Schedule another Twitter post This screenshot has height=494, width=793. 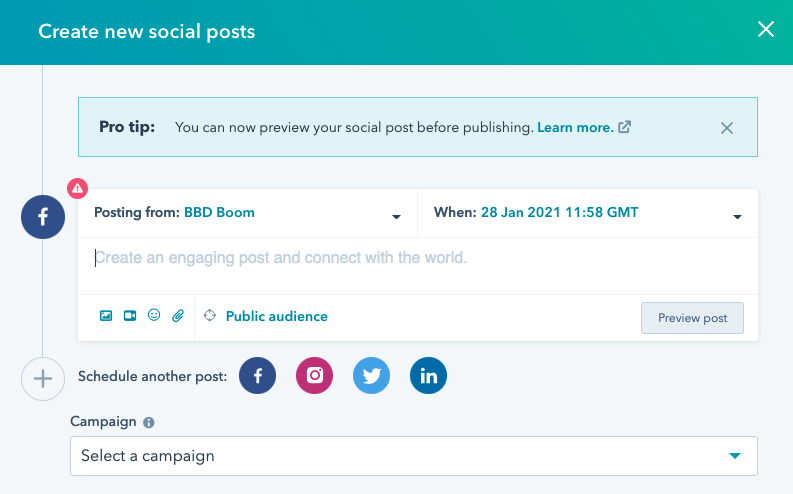coord(371,376)
